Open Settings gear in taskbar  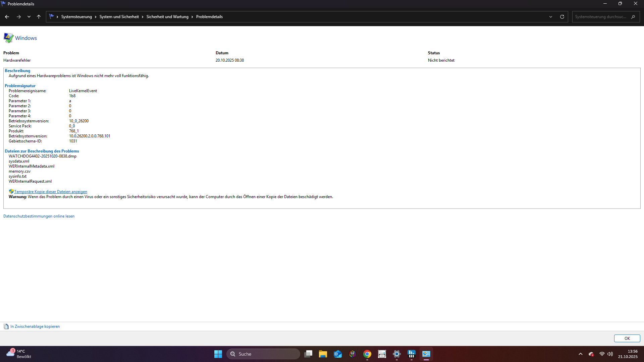click(397, 354)
